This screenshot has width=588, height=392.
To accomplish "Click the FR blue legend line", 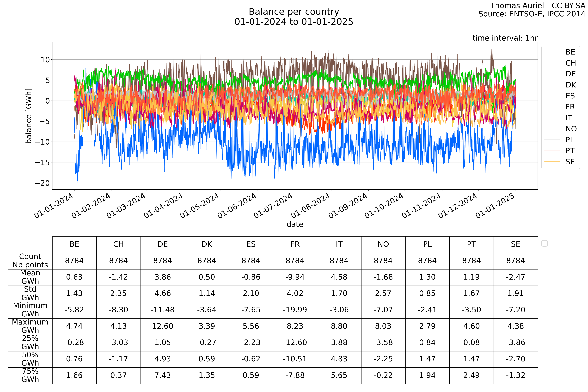I will (552, 107).
